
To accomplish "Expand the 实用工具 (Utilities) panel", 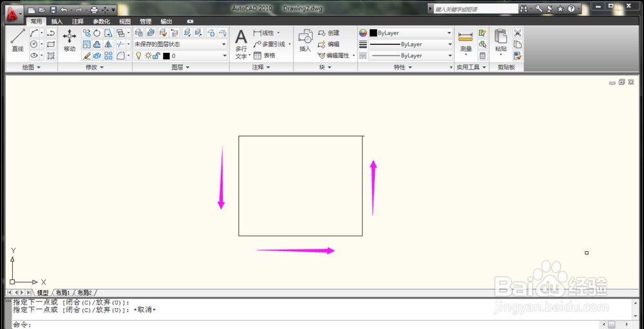I will [471, 68].
